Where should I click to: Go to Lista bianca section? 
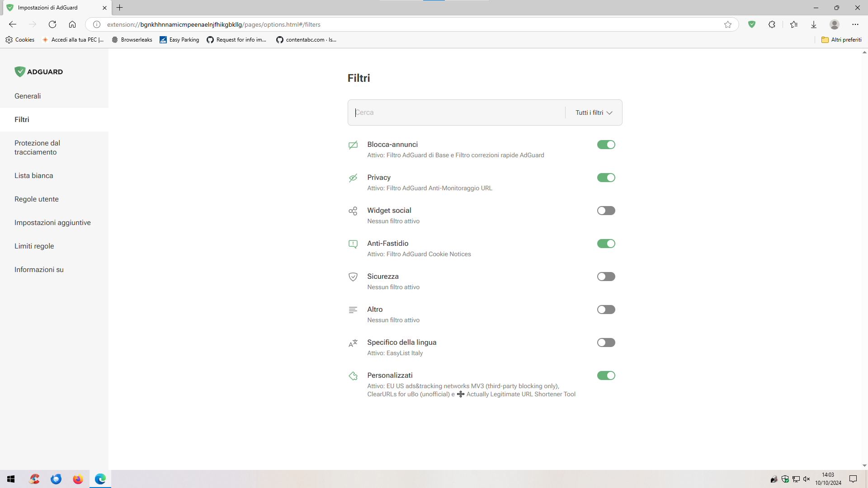[x=54, y=176]
